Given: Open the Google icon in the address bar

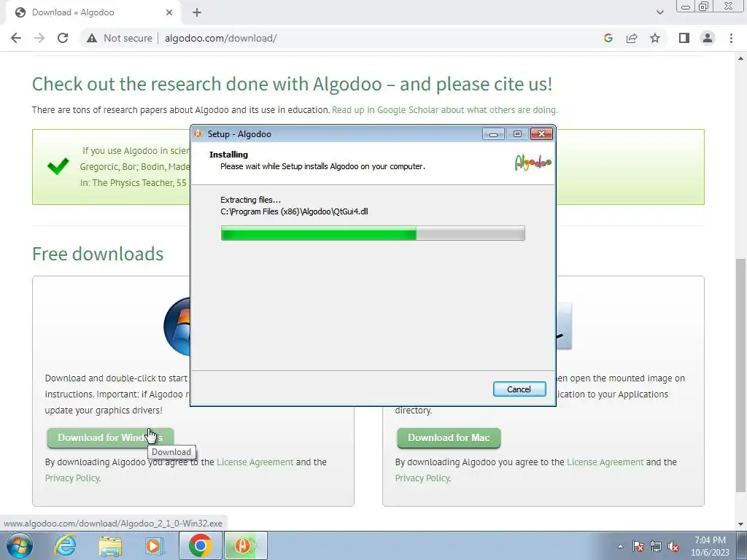Looking at the screenshot, I should [x=608, y=38].
